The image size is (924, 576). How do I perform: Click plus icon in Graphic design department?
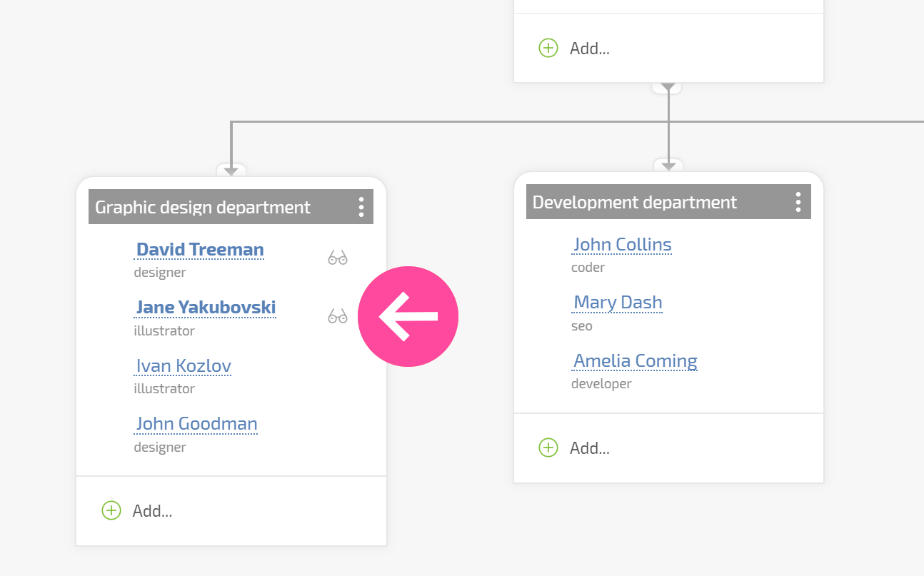[111, 510]
